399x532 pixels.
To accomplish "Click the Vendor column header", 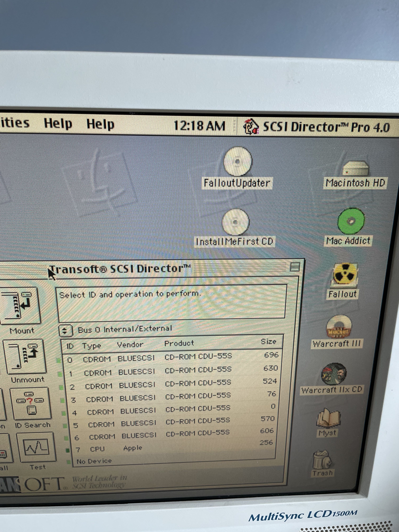I will tap(130, 344).
